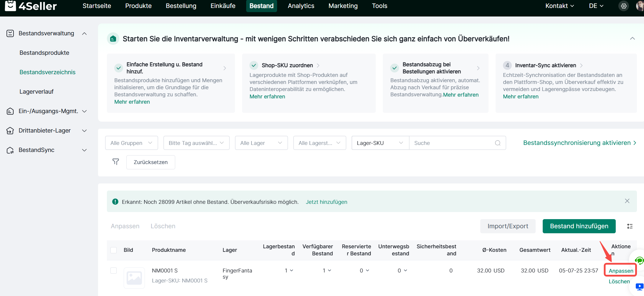Collapse the inventory onboarding guide panel

632,39
